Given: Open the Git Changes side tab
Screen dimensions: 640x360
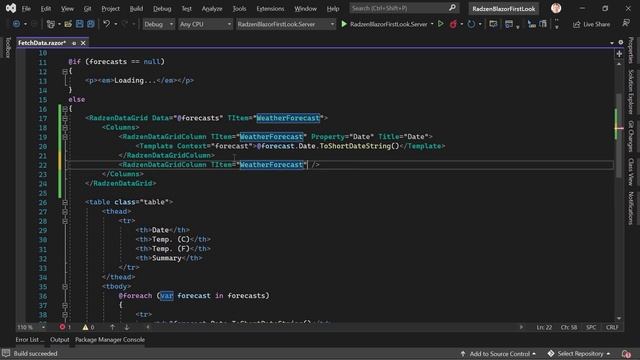Looking at the screenshot, I should point(631,136).
